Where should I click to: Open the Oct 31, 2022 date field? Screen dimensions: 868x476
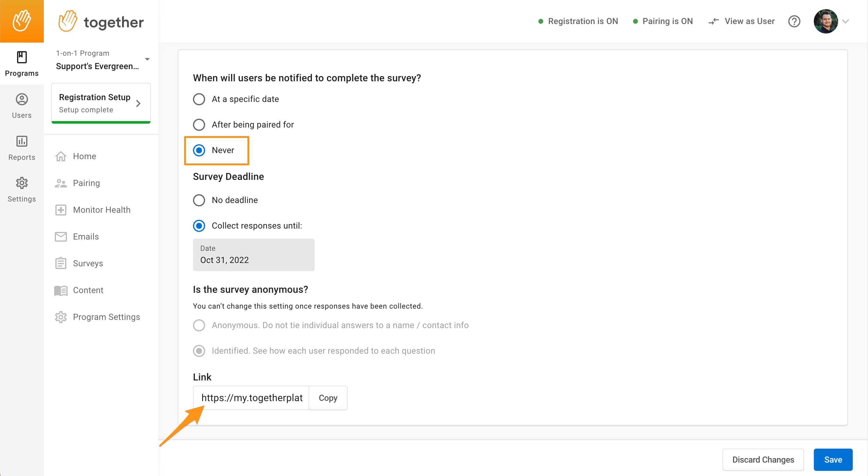(x=254, y=255)
